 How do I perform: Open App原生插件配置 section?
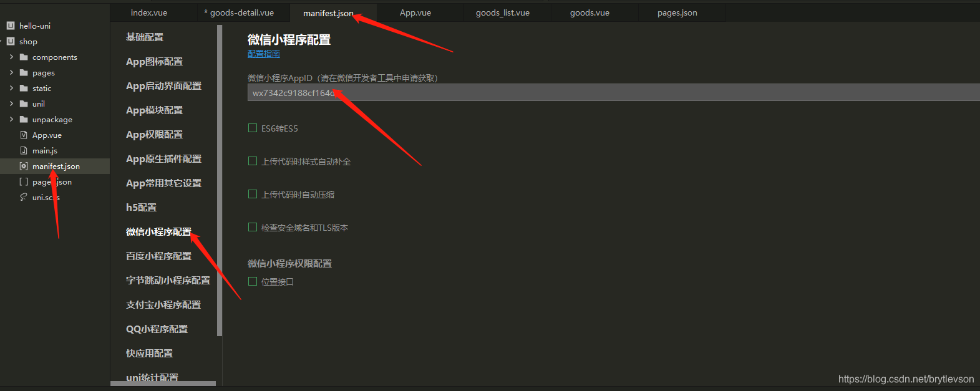[163, 159]
